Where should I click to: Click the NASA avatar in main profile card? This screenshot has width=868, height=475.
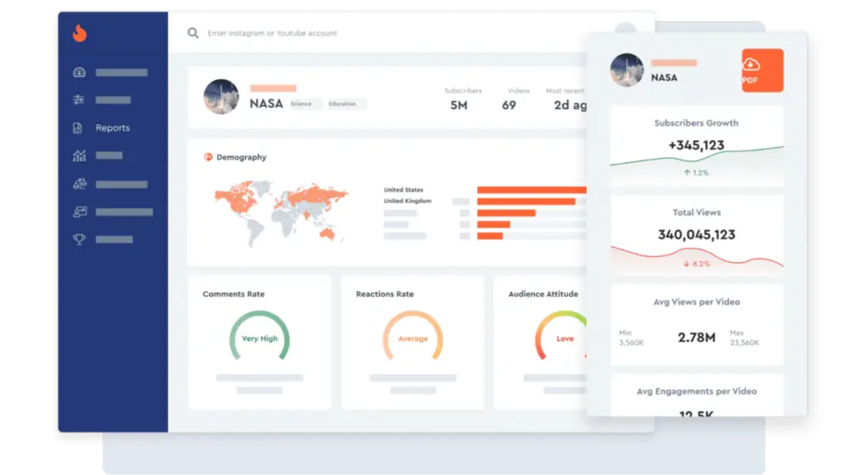pyautogui.click(x=221, y=97)
